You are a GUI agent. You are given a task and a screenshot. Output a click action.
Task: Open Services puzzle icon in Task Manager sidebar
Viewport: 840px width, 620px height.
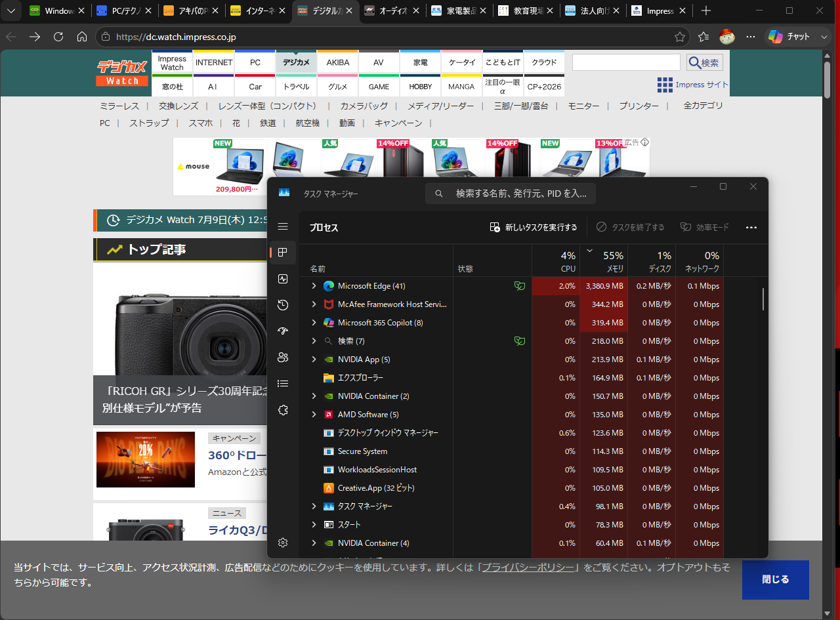[x=283, y=410]
